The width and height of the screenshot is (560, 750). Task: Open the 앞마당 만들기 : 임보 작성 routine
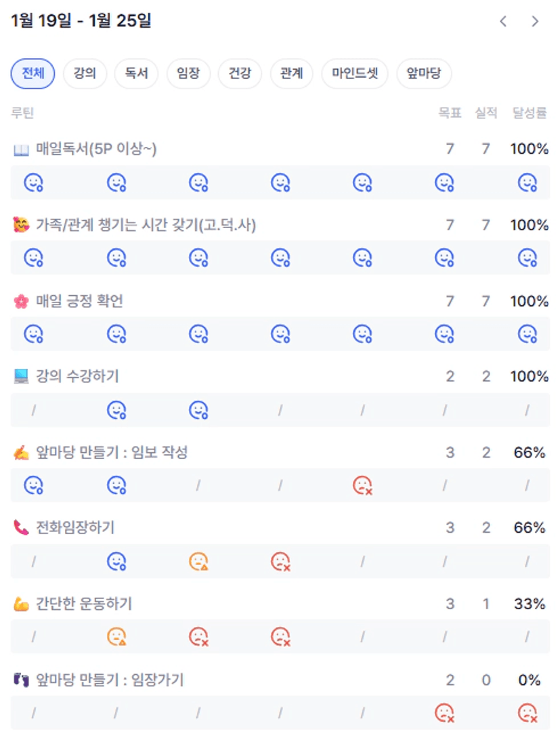(x=112, y=452)
